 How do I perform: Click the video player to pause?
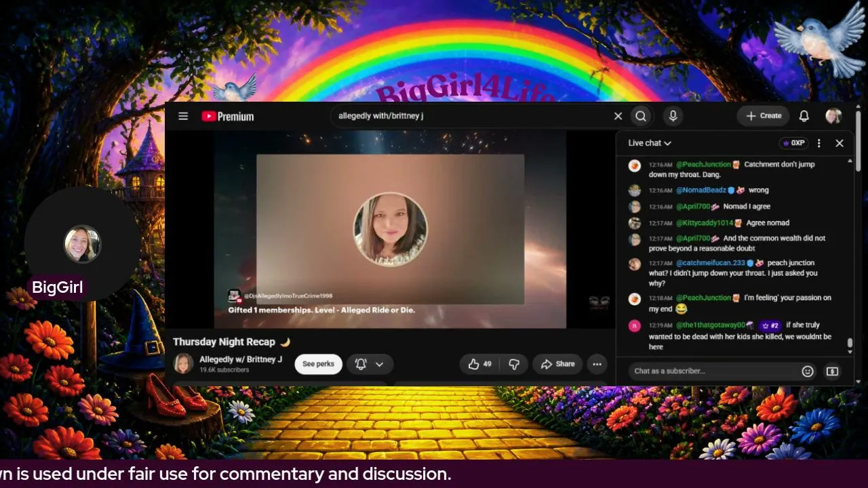390,229
